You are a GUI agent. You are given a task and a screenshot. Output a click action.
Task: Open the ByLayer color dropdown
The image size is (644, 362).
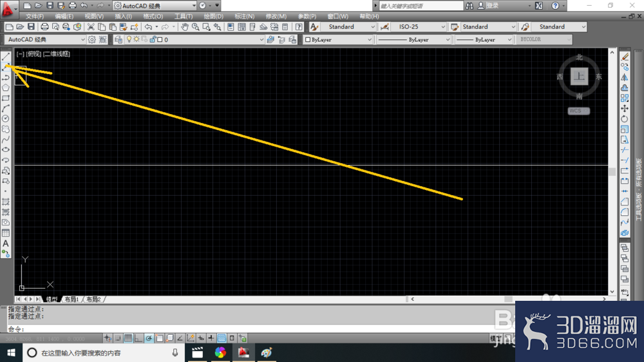(x=338, y=39)
